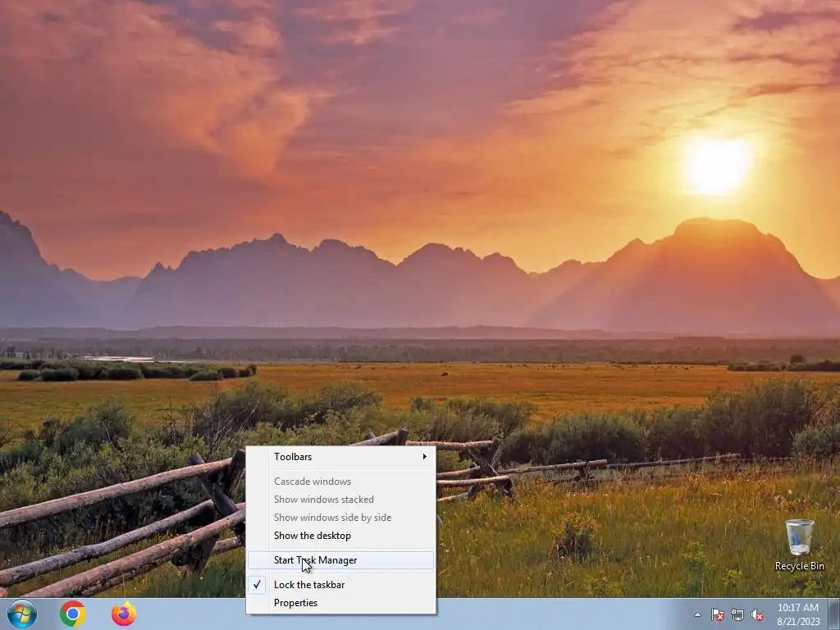Launch Google Chrome from the taskbar
Viewport: 840px width, 630px height.
click(73, 614)
